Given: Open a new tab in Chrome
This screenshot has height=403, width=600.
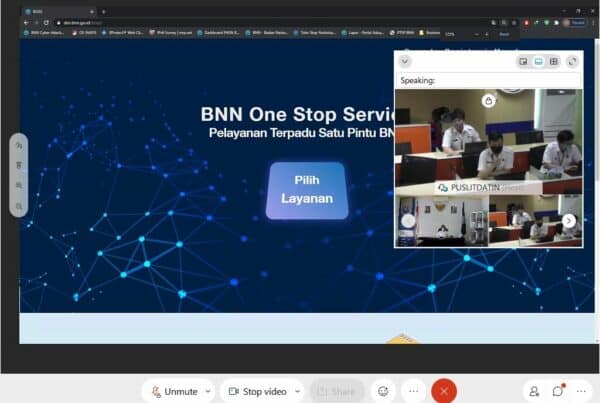Looking at the screenshot, I should click(x=104, y=12).
